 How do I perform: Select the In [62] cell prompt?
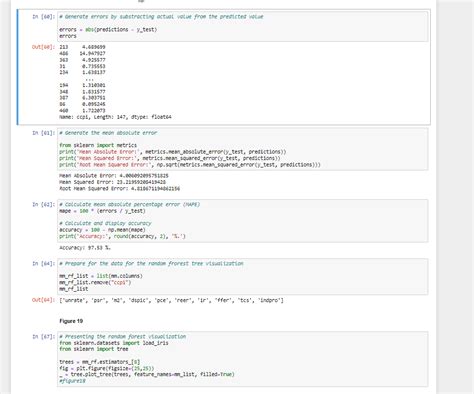[44, 204]
